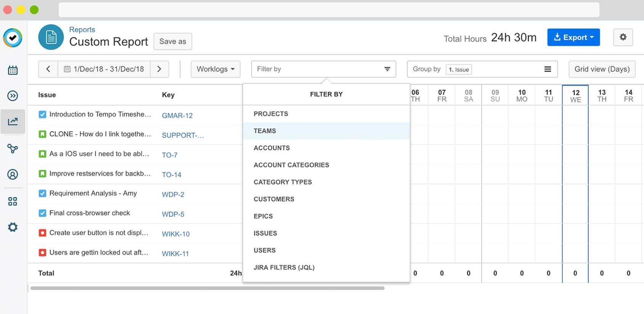Screen dimensions: 644x314
Task: Go to previous date period arrow
Action: pyautogui.click(x=48, y=69)
